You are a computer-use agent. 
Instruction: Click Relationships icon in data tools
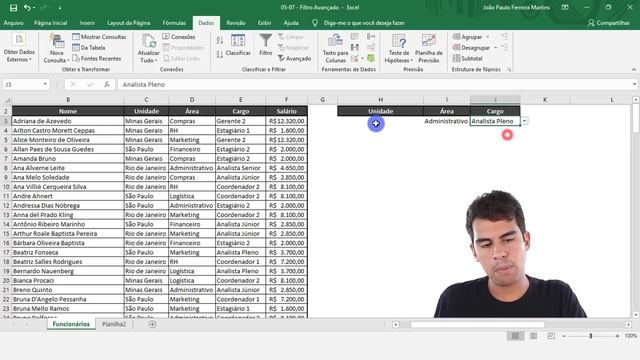coord(371,48)
